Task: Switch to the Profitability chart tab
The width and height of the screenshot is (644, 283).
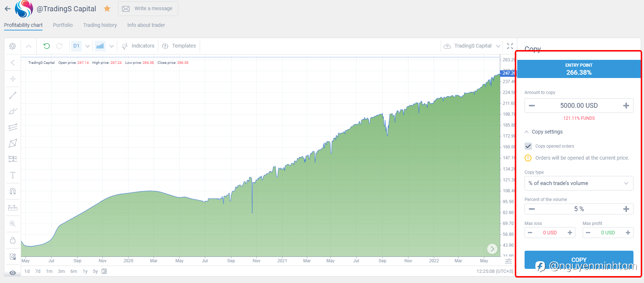Action: click(x=23, y=25)
